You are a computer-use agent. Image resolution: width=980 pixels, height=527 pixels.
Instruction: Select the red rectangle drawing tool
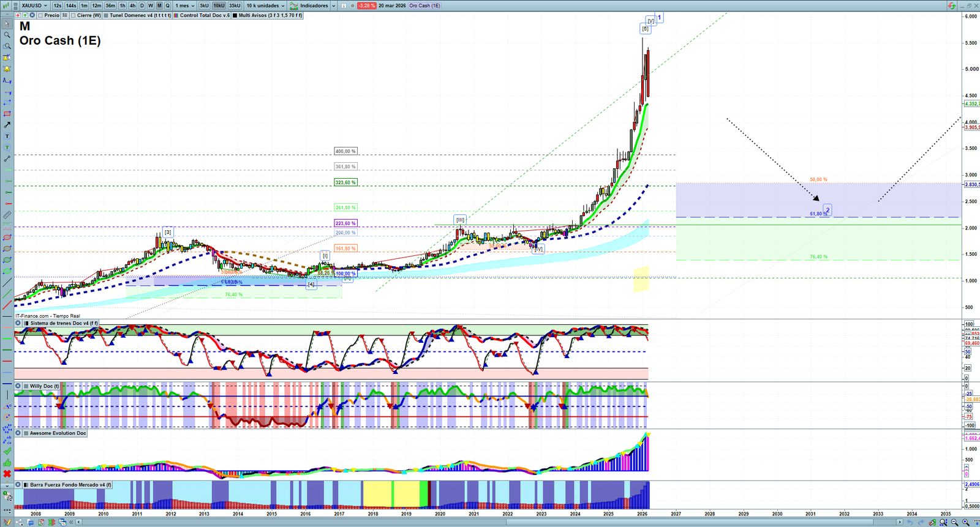tap(7, 114)
